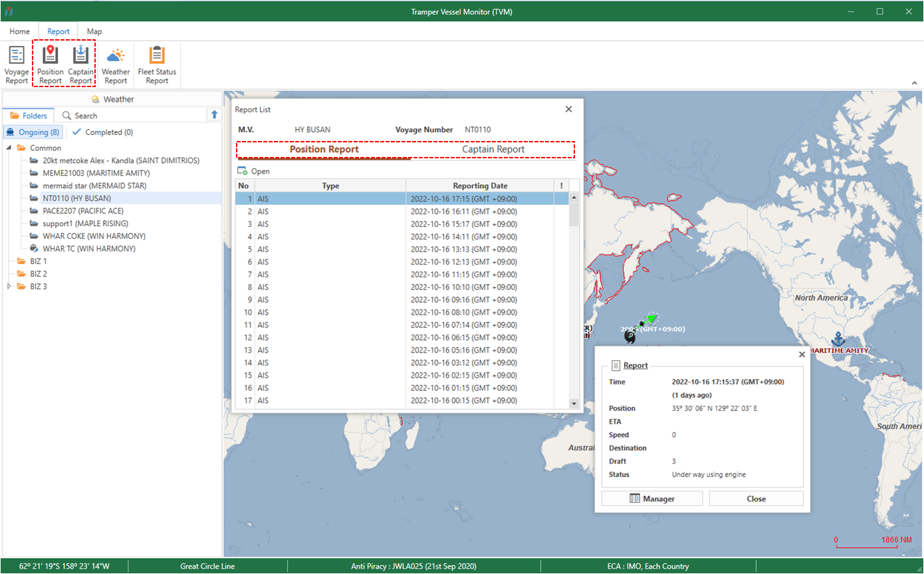Collapse the ribbon with the chevron arrow
The width and height of the screenshot is (924, 574).
(x=914, y=82)
